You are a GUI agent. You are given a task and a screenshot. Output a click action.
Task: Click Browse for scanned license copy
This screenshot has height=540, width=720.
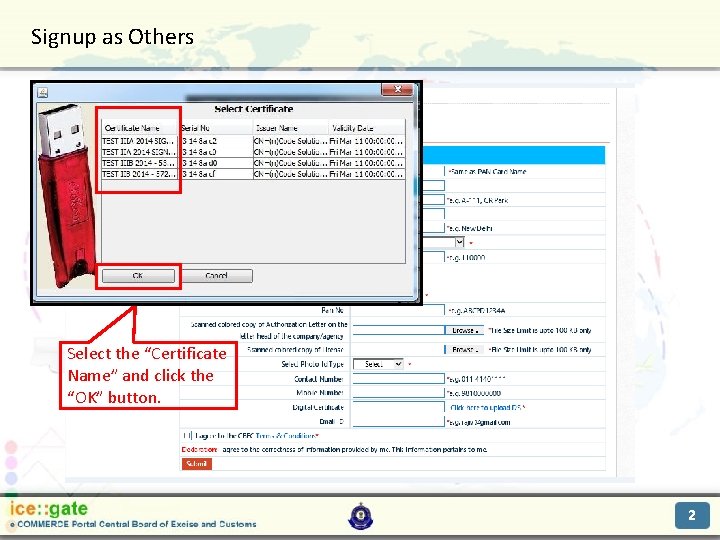[x=465, y=349]
